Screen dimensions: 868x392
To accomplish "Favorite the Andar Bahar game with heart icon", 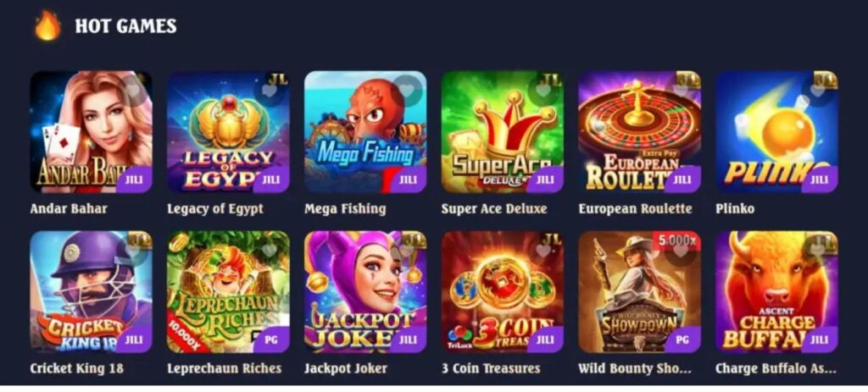I will point(132,89).
